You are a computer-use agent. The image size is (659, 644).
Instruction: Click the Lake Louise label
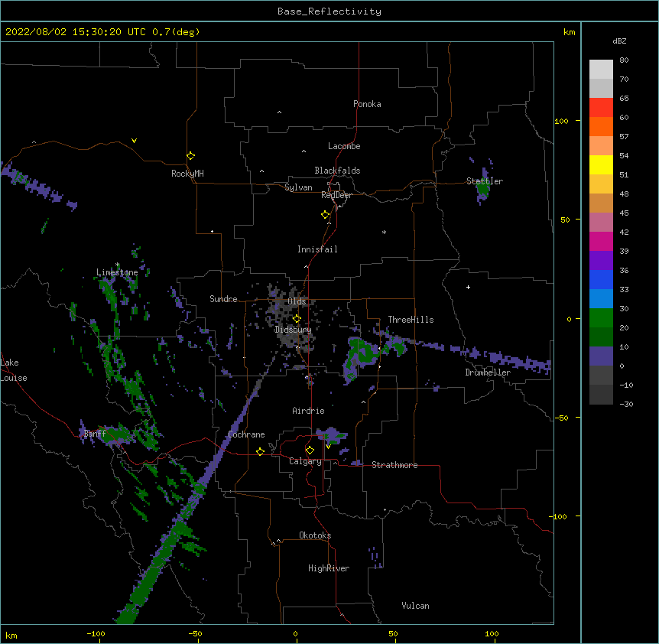click(14, 370)
